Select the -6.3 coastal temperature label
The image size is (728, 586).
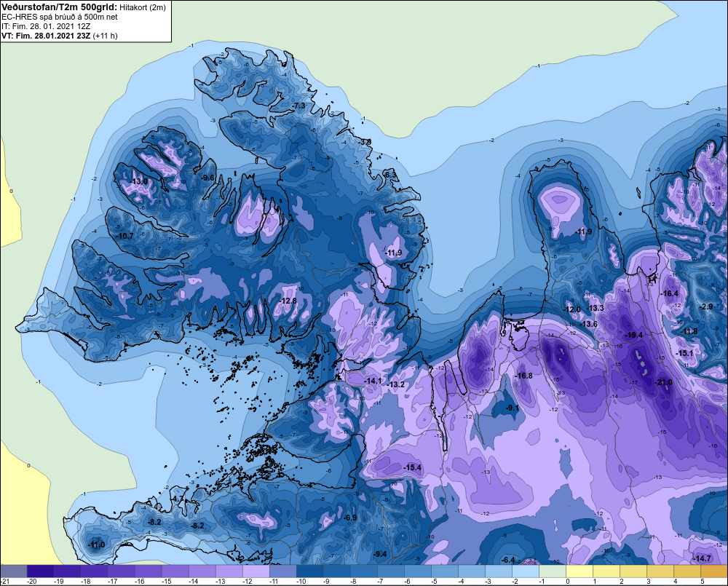pyautogui.click(x=391, y=175)
